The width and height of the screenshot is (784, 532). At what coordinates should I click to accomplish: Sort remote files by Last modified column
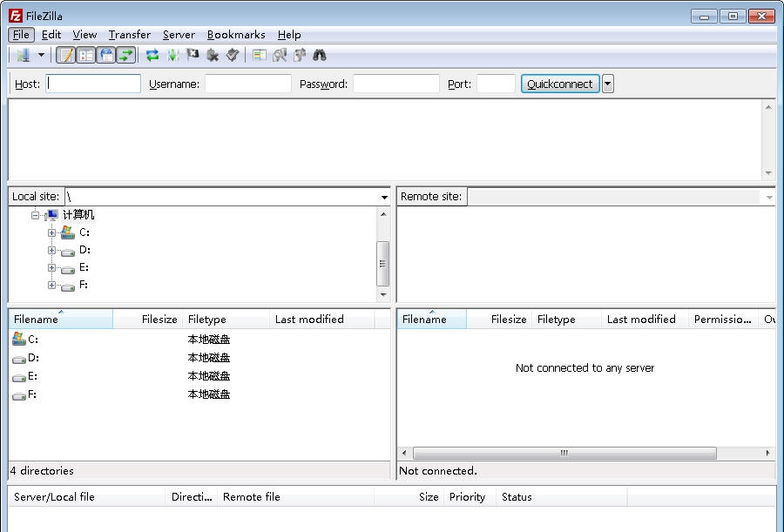coord(642,319)
